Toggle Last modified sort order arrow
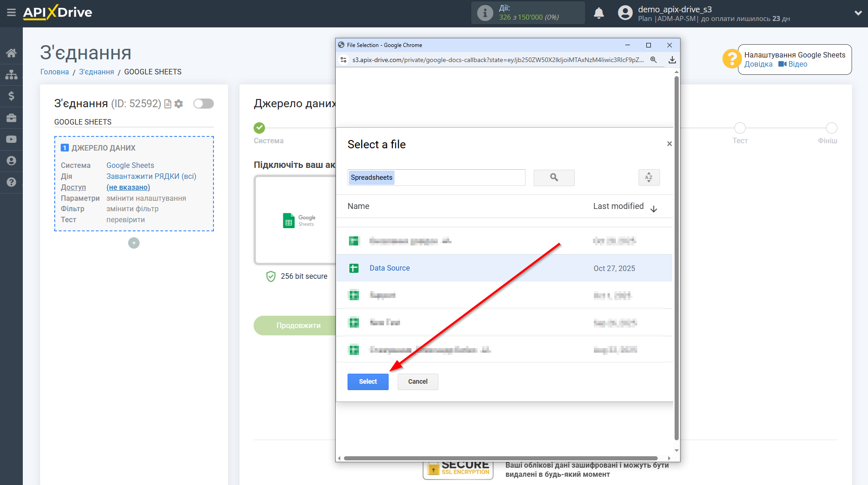 654,209
